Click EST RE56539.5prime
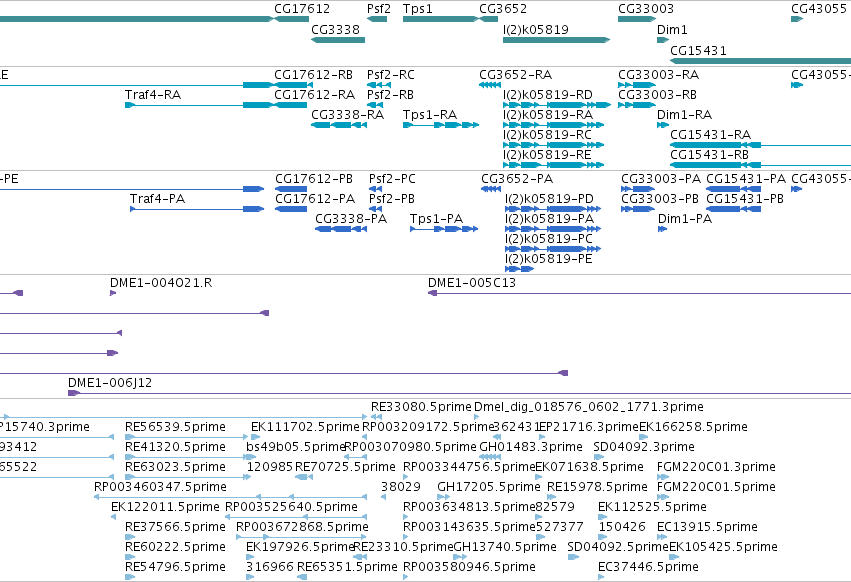The height and width of the screenshot is (582, 851). [175, 427]
